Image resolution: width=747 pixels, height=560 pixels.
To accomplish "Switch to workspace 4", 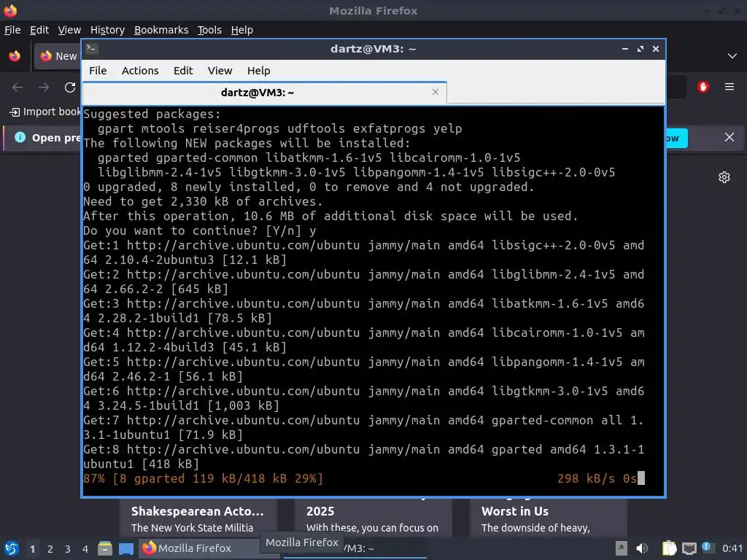I will (85, 549).
